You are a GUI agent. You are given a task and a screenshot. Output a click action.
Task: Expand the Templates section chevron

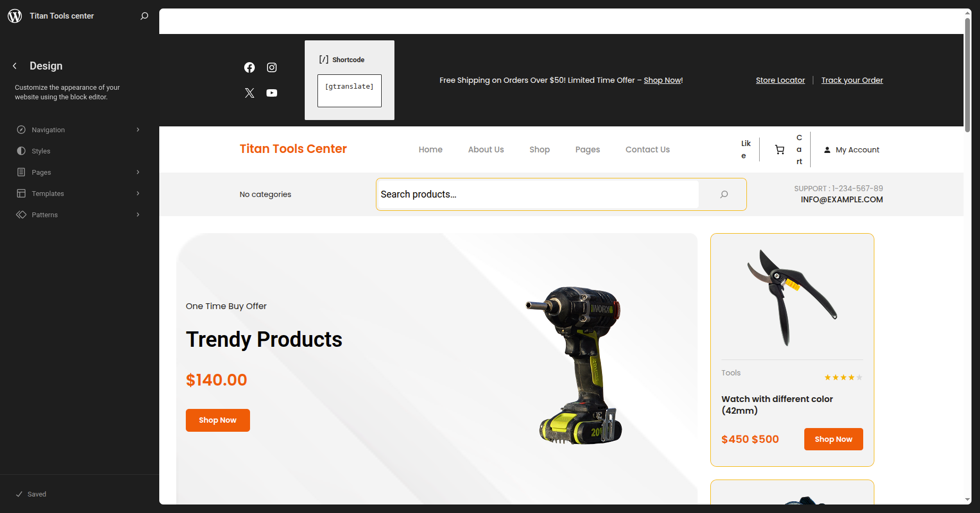tap(138, 193)
